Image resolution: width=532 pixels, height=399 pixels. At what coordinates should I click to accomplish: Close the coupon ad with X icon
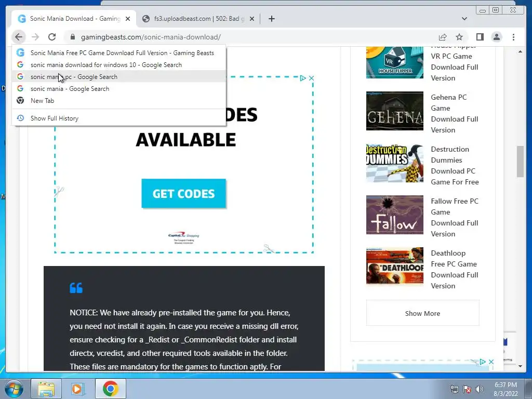[x=311, y=78]
